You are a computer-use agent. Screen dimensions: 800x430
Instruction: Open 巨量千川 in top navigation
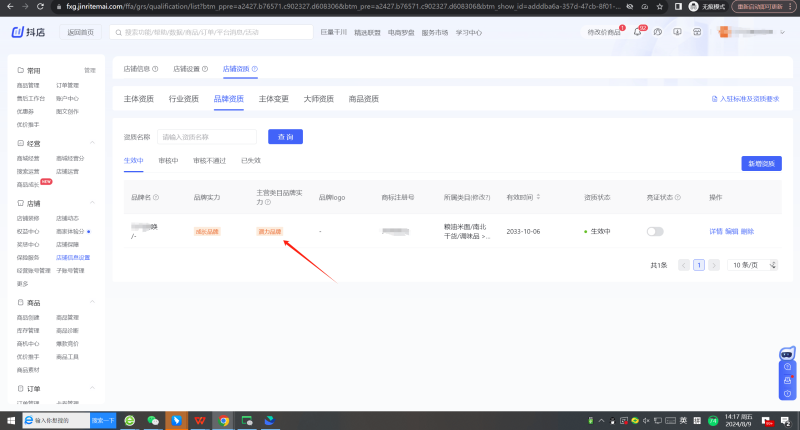(334, 32)
